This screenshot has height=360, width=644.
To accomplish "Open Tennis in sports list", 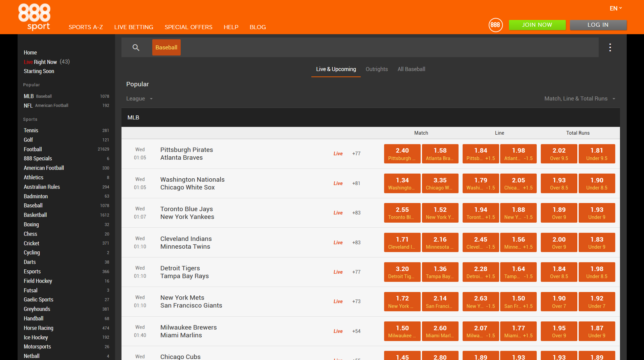I will pos(66,130).
